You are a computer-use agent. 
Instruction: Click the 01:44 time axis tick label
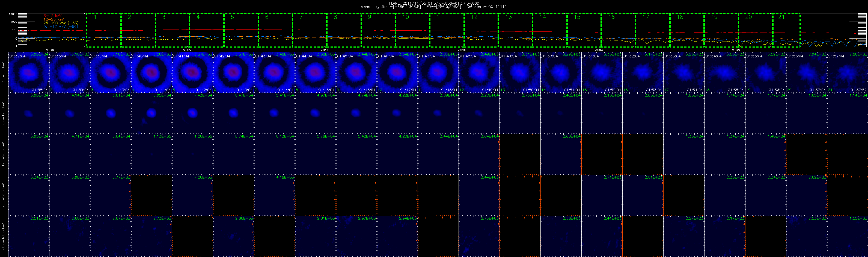click(x=324, y=50)
